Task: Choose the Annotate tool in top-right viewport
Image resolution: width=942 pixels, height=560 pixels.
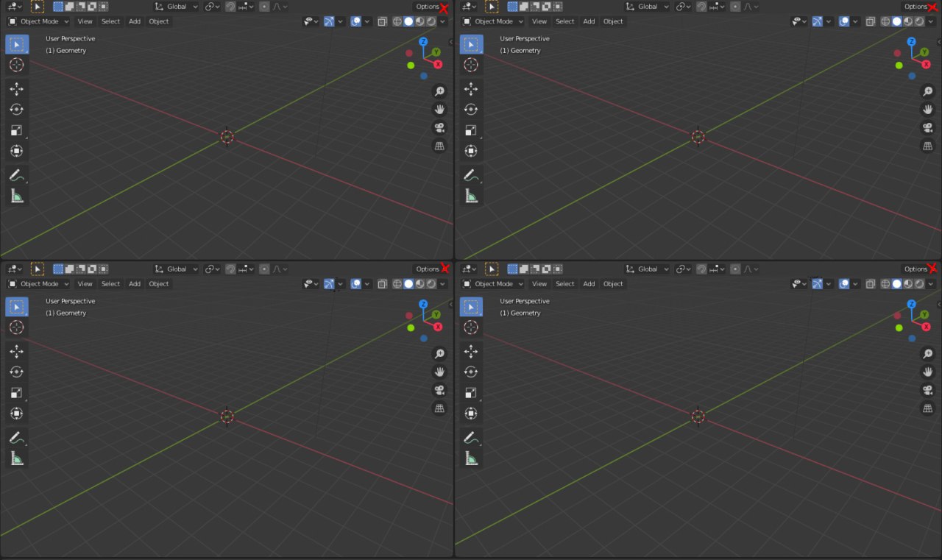Action: (x=471, y=175)
